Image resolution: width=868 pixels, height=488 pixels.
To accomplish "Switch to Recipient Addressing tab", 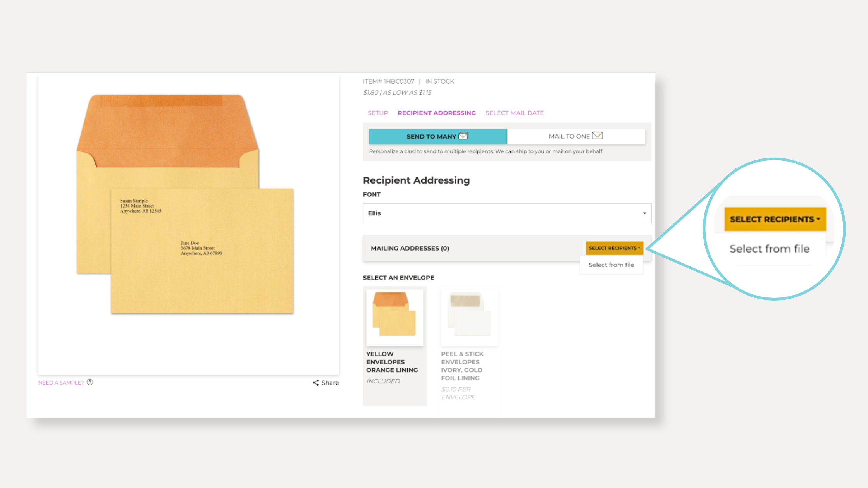I will 436,113.
